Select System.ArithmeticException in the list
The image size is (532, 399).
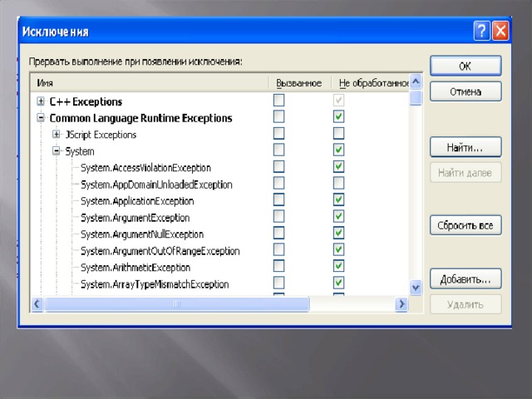click(x=135, y=268)
